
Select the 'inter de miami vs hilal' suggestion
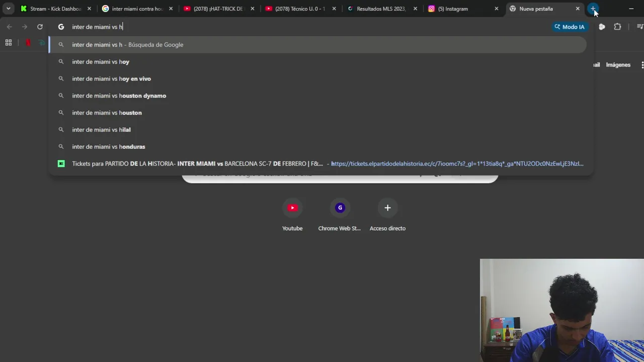pos(317,130)
